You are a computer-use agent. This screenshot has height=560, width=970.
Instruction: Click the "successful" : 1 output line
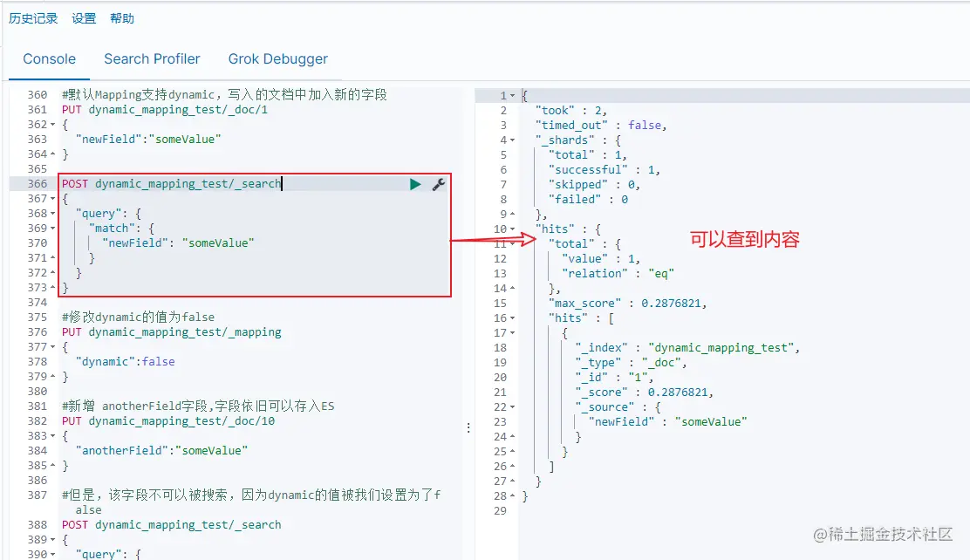(x=605, y=170)
